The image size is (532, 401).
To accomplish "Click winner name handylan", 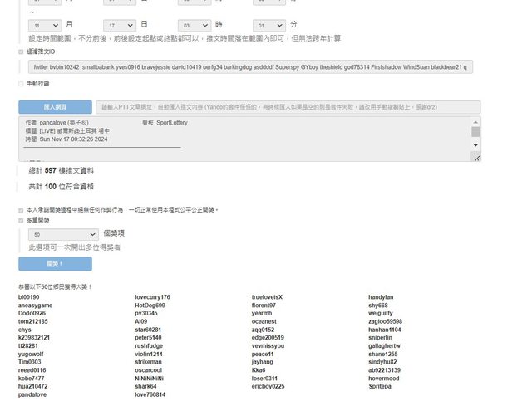I will pos(381,296).
